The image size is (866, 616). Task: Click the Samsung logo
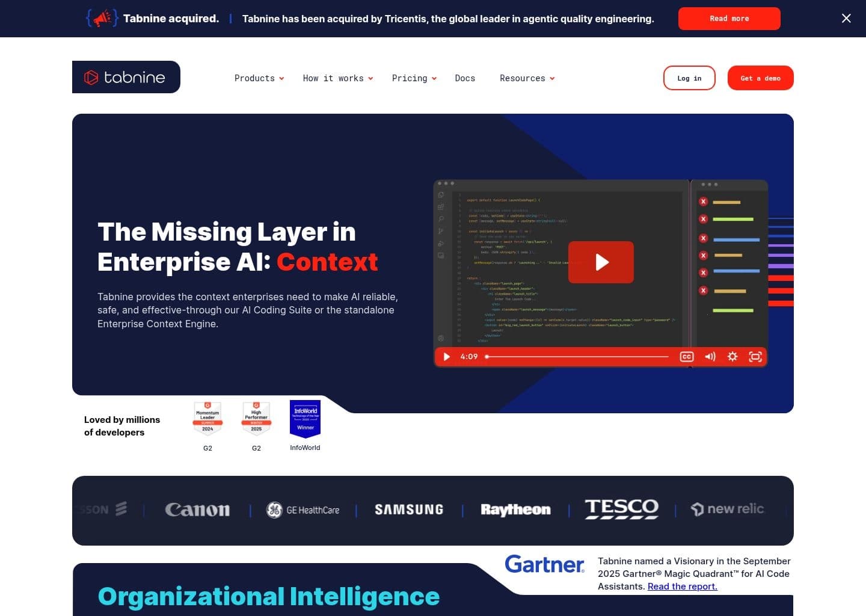pos(409,510)
